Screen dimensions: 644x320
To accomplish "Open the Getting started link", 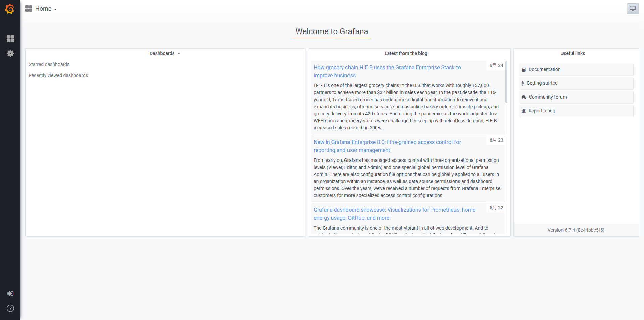I will (576, 83).
